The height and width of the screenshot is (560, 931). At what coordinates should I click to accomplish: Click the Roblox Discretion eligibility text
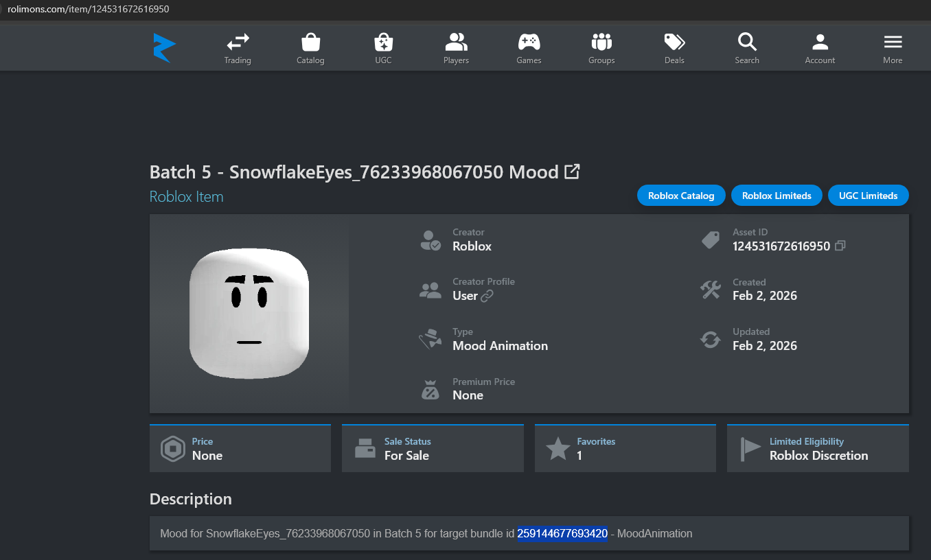(818, 456)
